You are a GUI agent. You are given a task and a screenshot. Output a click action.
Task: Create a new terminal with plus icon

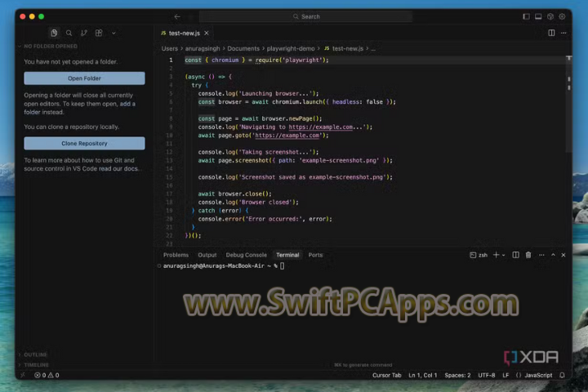coord(496,255)
